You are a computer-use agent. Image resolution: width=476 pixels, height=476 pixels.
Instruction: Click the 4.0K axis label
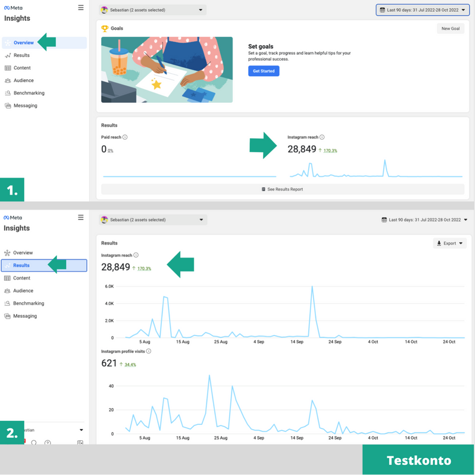coord(109,304)
